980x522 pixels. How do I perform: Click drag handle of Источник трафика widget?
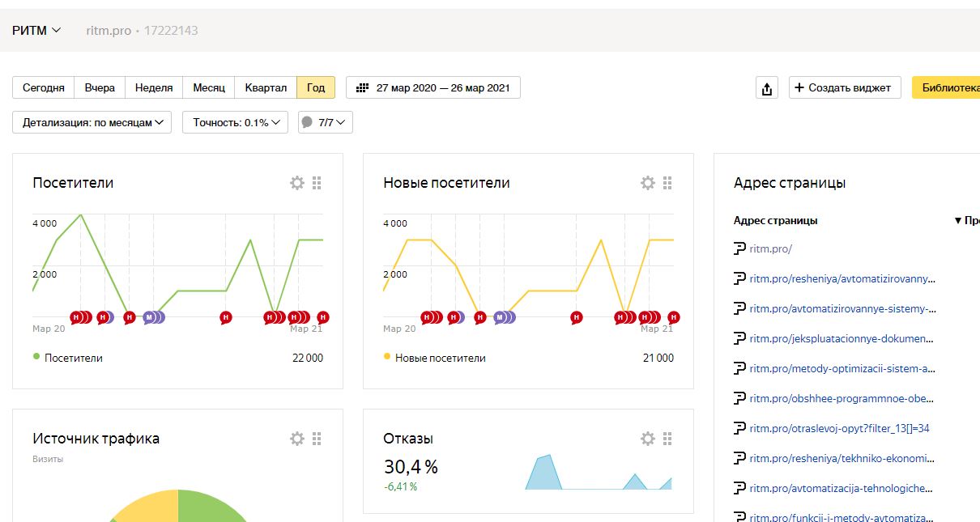[x=317, y=439]
